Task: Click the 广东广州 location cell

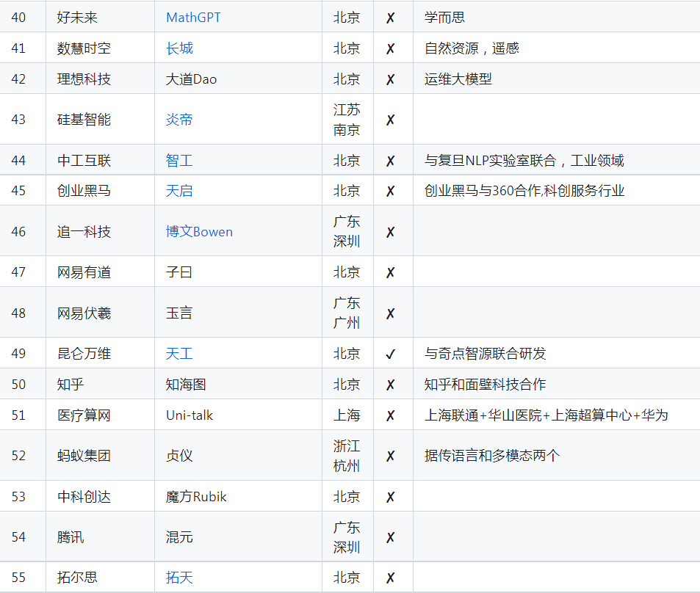Action: tap(347, 313)
